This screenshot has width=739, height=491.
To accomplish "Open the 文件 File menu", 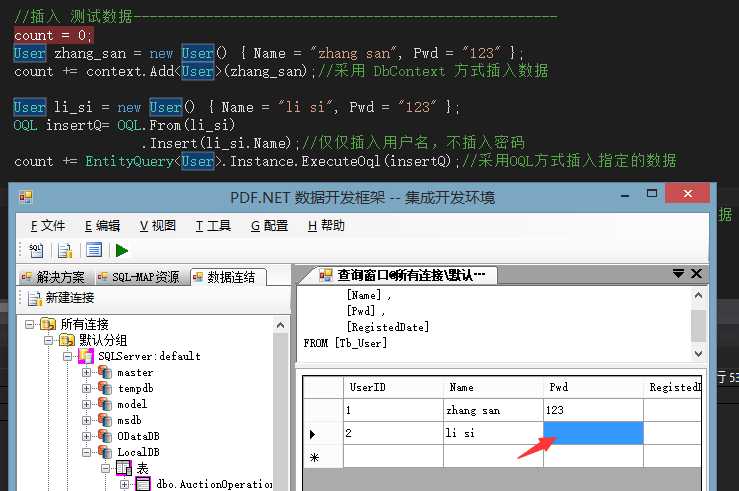I will pyautogui.click(x=48, y=226).
